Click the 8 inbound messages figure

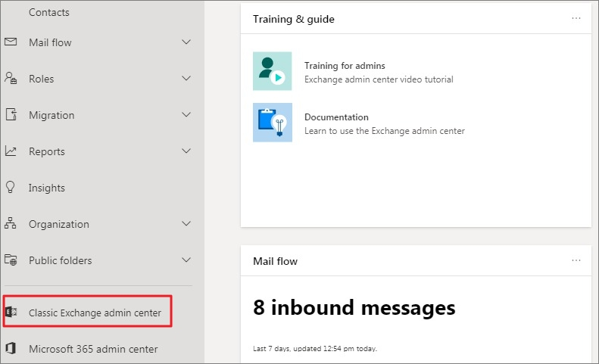[x=354, y=307]
